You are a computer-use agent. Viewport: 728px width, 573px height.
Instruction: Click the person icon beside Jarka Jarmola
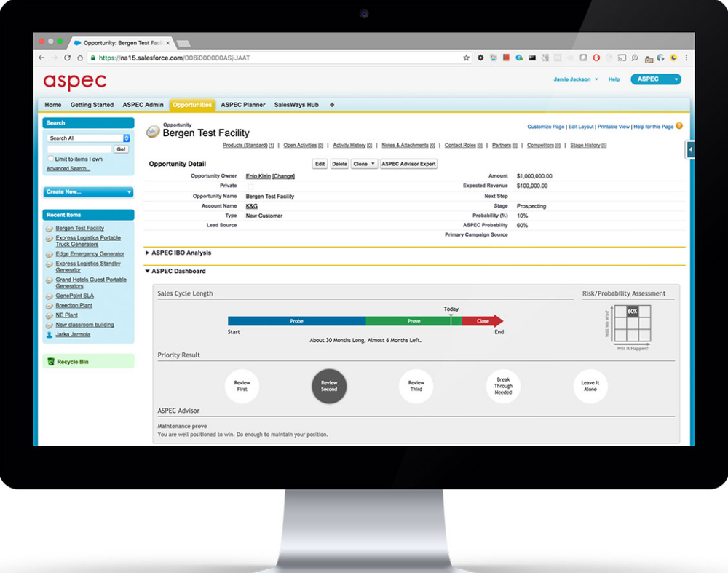[50, 334]
